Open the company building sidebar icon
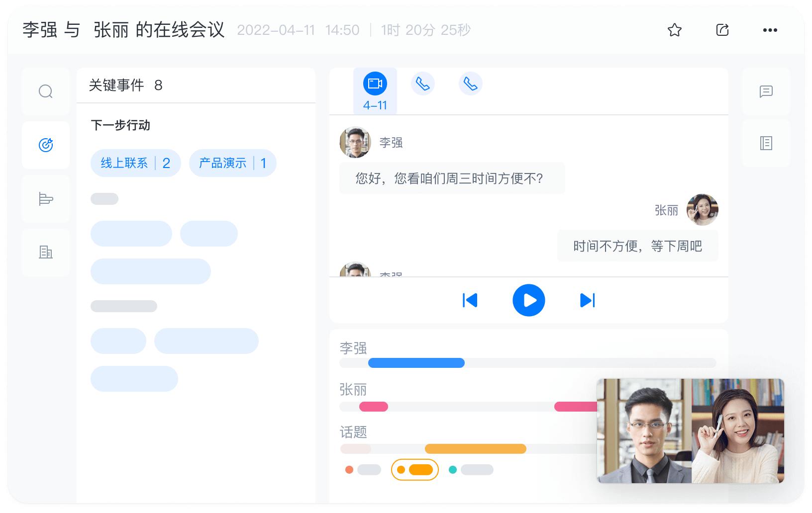 (46, 253)
